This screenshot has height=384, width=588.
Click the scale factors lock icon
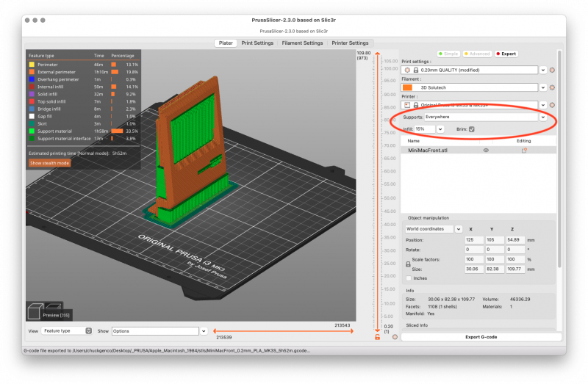(x=408, y=264)
